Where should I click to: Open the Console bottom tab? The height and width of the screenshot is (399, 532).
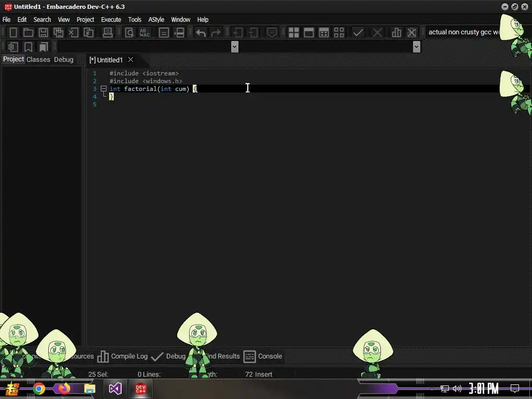tap(263, 356)
